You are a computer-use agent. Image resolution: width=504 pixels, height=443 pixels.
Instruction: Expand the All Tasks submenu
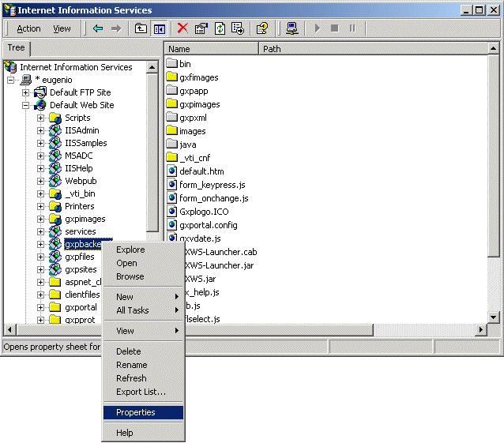(143, 310)
